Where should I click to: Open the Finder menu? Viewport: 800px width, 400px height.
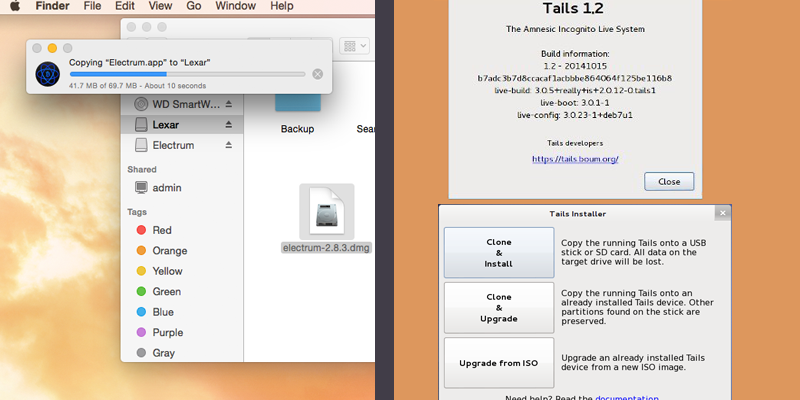click(x=53, y=6)
